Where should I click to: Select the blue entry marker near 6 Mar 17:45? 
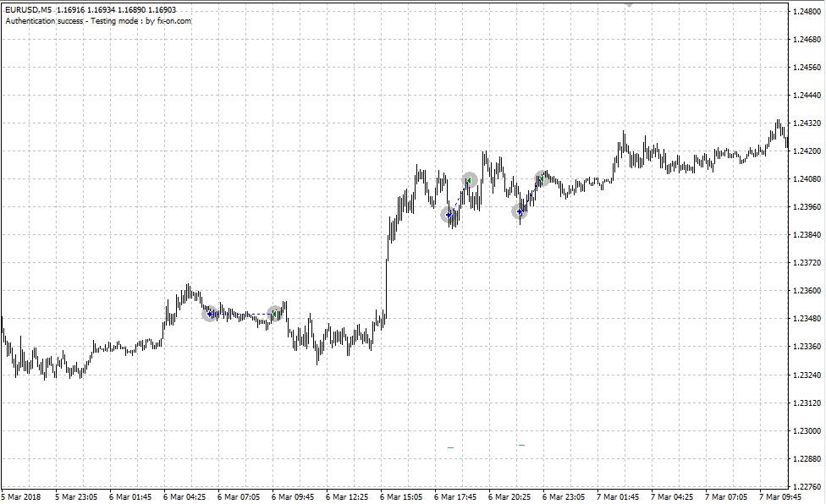(449, 215)
